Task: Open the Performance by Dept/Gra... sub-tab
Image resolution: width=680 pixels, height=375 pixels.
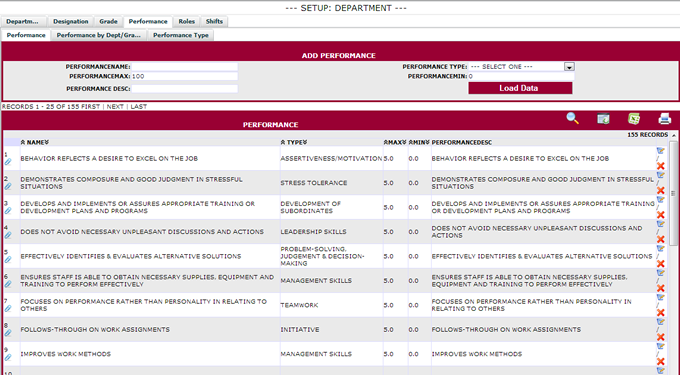Action: click(x=98, y=35)
